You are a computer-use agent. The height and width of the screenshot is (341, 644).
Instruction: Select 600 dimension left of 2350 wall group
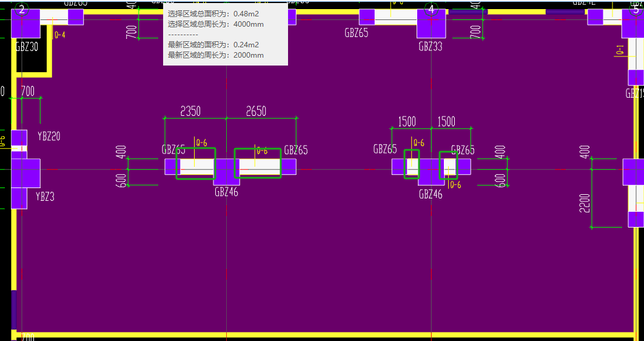(121, 180)
